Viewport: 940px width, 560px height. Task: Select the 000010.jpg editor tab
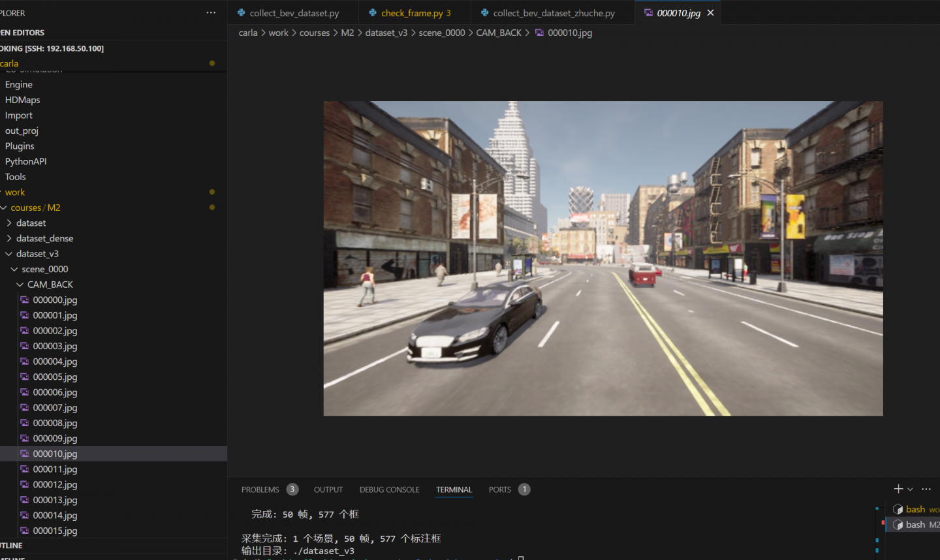(678, 13)
